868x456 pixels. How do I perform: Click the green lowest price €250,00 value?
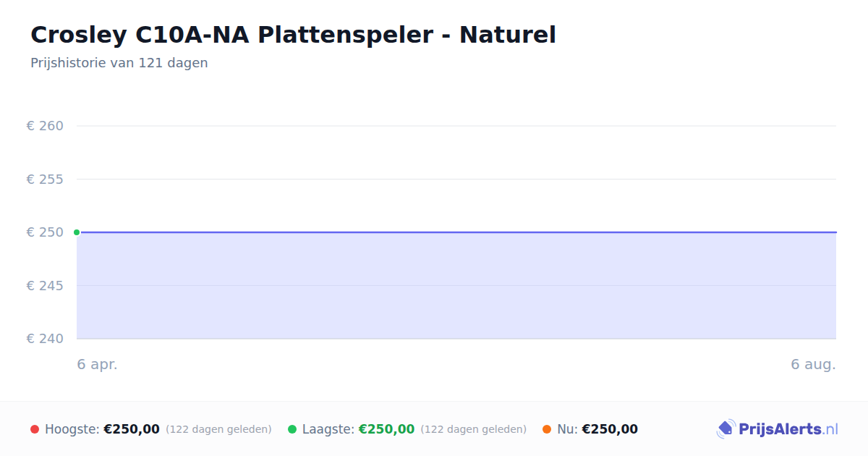[386, 429]
